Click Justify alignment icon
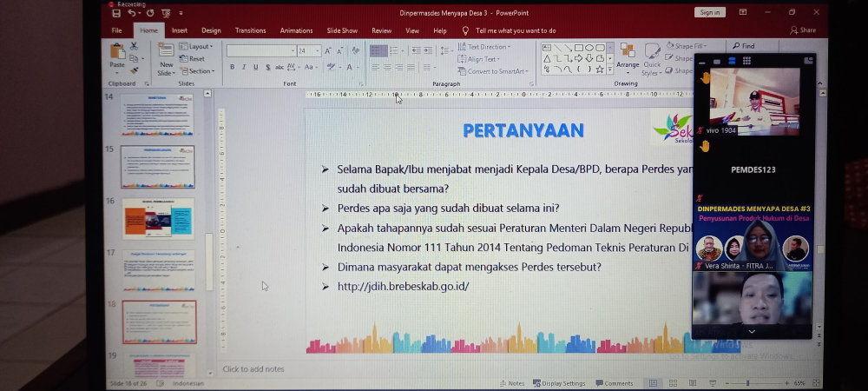This screenshot has height=391, width=868. coord(411,67)
